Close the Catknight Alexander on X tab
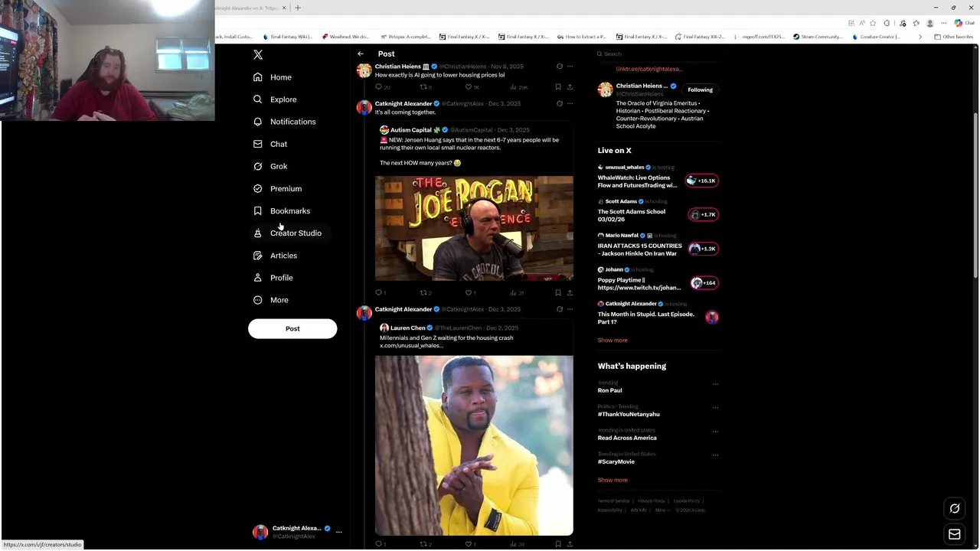980x551 pixels. coord(284,8)
